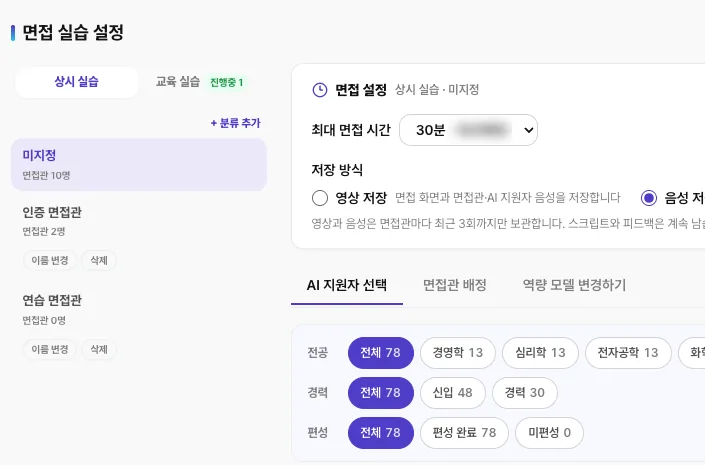Click the 영상과 음성은 retention notice text
Viewport: 705px width, 465px height.
click(508, 224)
